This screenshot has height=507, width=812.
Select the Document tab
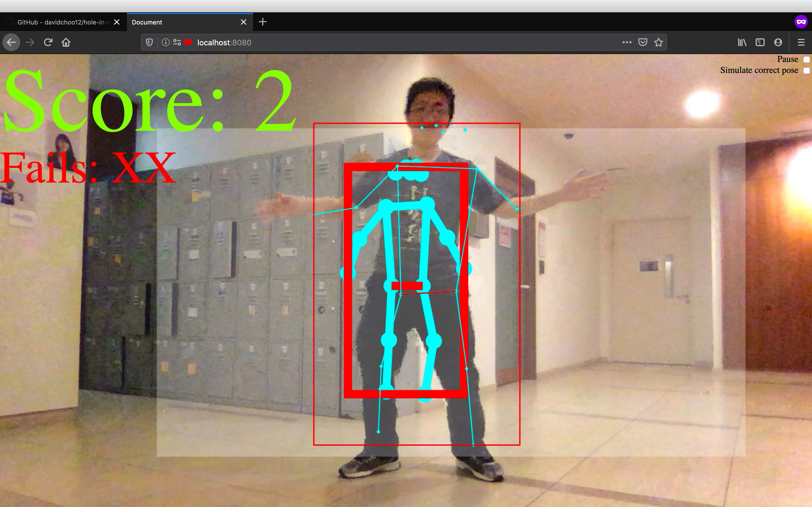point(181,23)
